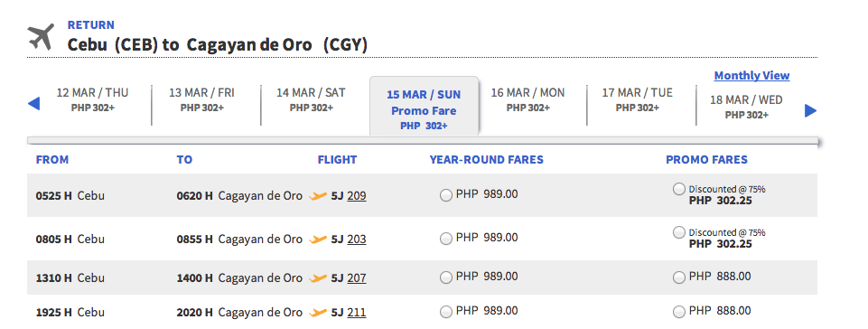
Task: Click the airplane icon beside RETURN
Action: [41, 36]
